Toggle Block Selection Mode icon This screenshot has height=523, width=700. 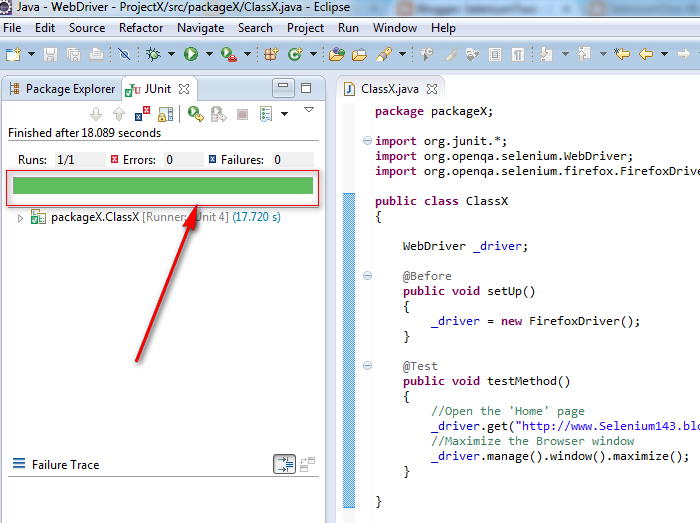(495, 54)
